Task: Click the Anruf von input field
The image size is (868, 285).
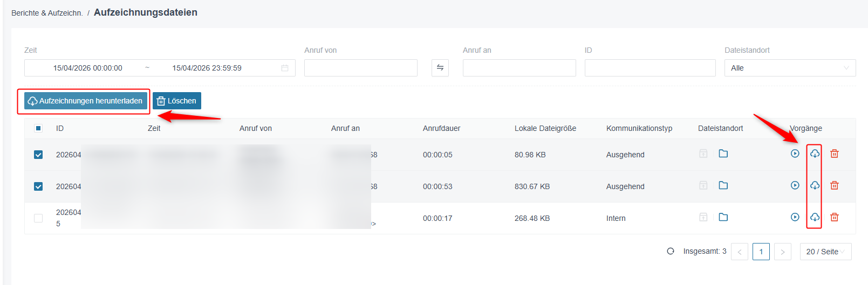Action: (x=361, y=68)
